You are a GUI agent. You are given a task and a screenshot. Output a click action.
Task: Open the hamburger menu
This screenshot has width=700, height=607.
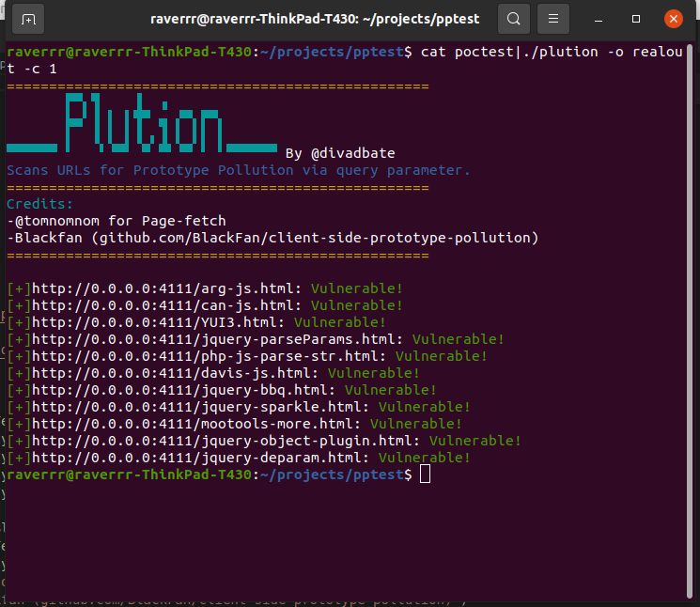(x=553, y=19)
